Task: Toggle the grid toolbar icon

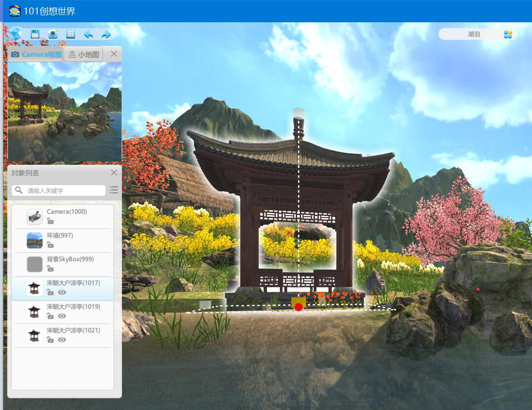Action: click(71, 34)
